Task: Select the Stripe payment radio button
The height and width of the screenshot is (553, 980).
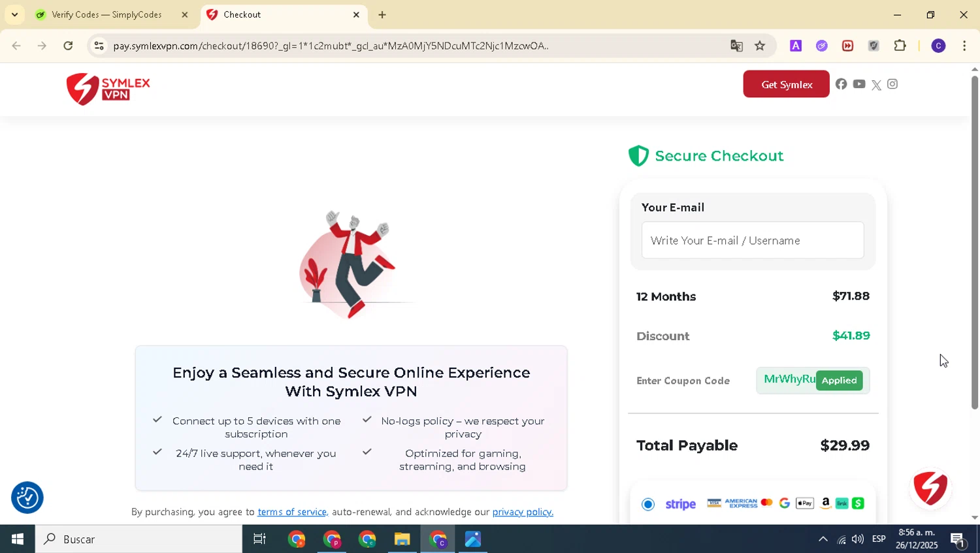Action: 648,504
